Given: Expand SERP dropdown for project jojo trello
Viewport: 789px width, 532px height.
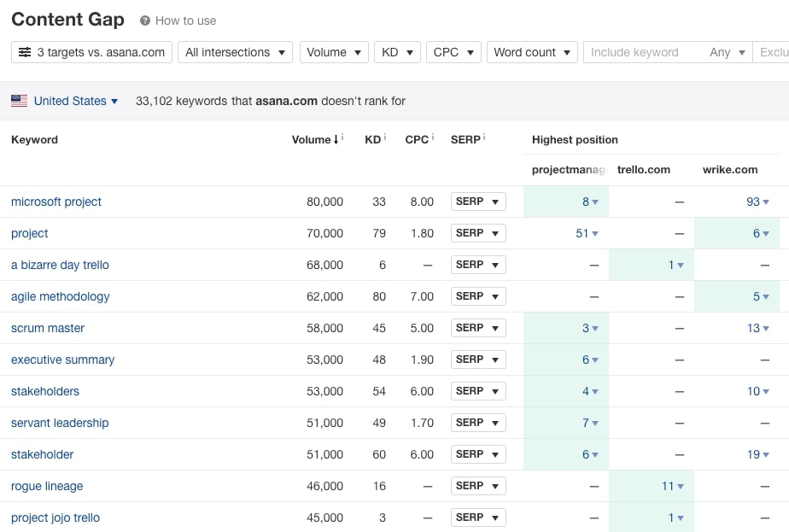Looking at the screenshot, I should click(x=478, y=517).
